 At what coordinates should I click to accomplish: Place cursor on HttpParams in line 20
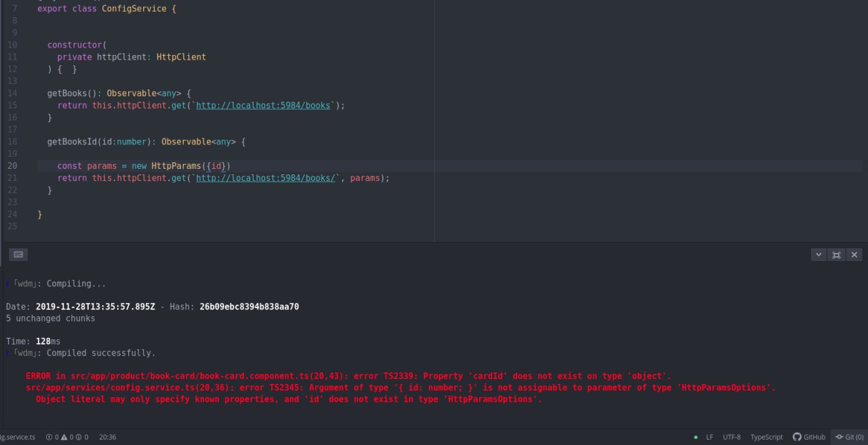pyautogui.click(x=176, y=166)
